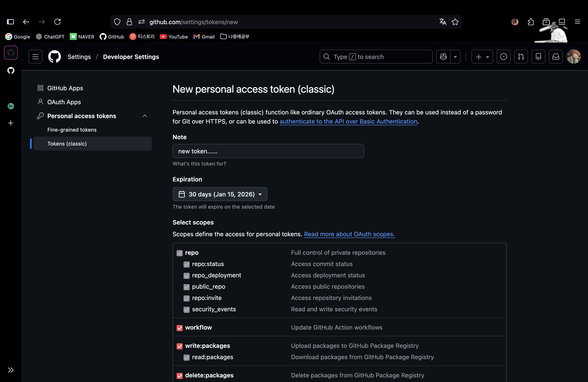Click the Note text input field
Screen dimensions: 588x382
[268, 151]
